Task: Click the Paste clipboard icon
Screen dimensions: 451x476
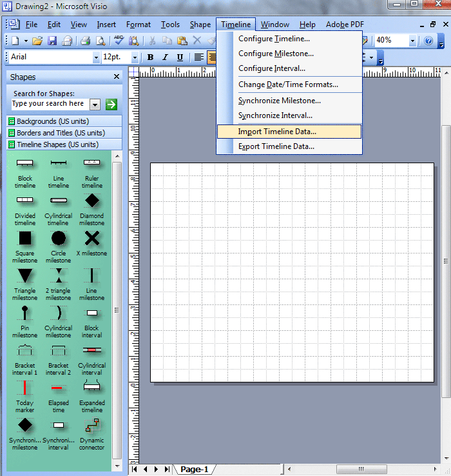Action: click(x=182, y=41)
